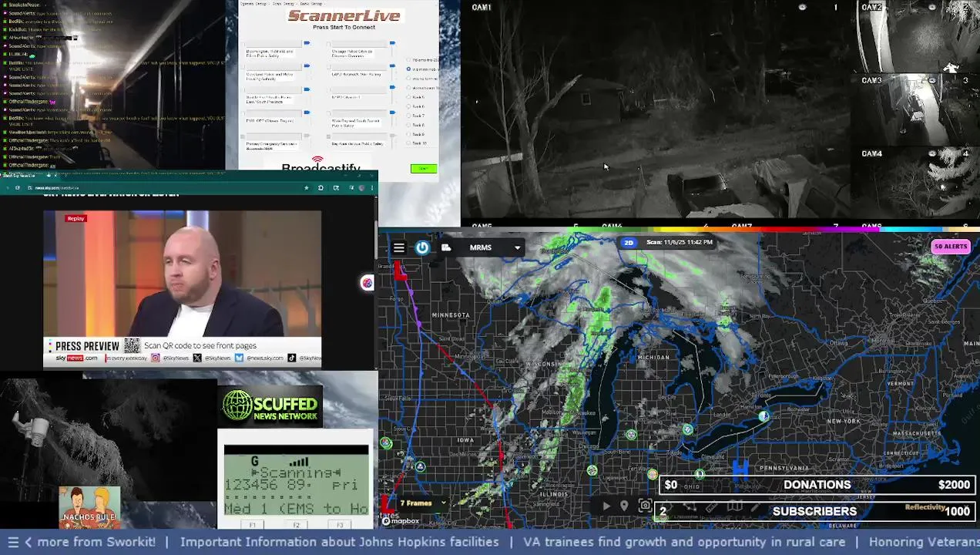Click the red round extension icon beside the video
The image size is (980, 555).
(x=367, y=283)
